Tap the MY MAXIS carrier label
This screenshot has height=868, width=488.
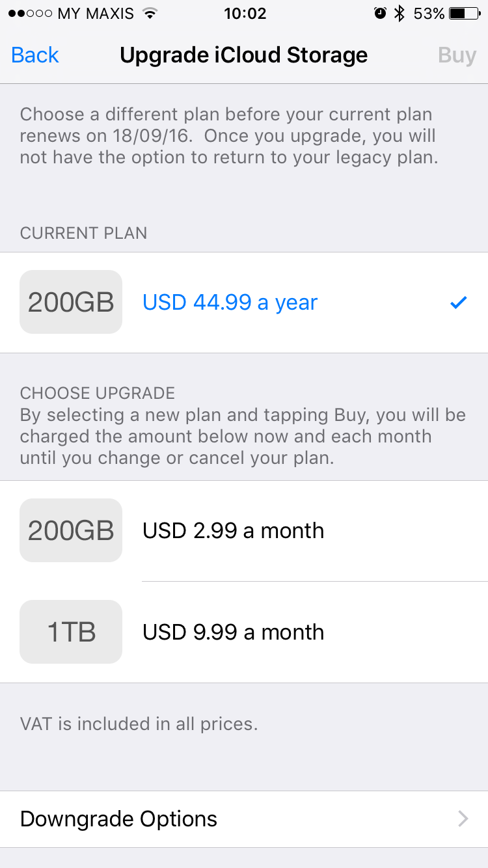click(96, 13)
